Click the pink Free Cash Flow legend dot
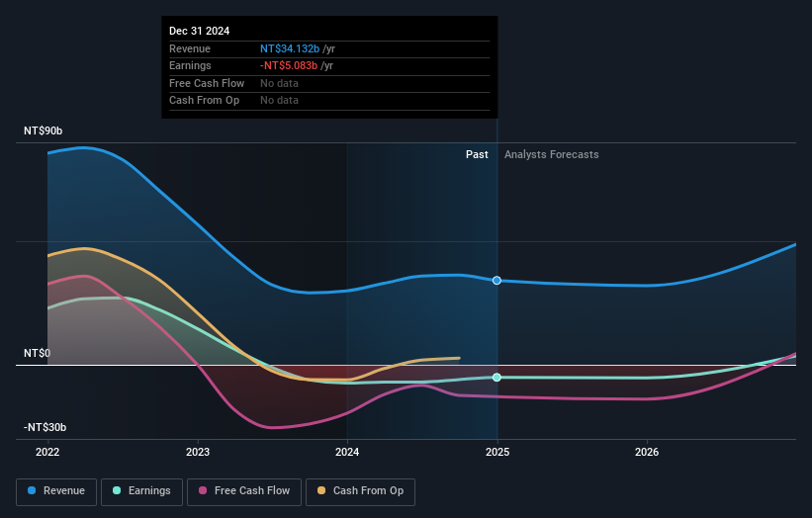The image size is (812, 518). (203, 490)
